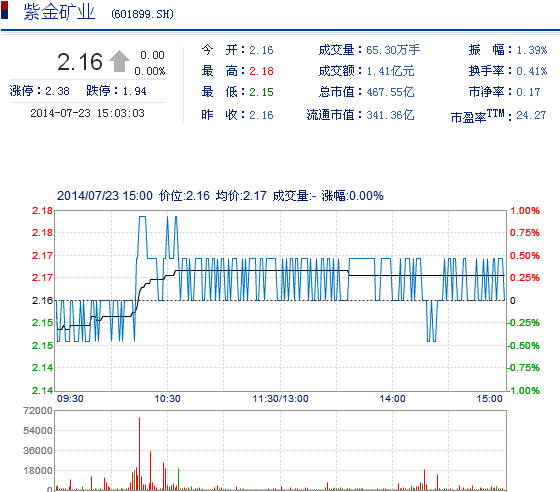The image size is (560, 492).
Task: Click the 市盈率TTM value 24.27
Action: (531, 115)
